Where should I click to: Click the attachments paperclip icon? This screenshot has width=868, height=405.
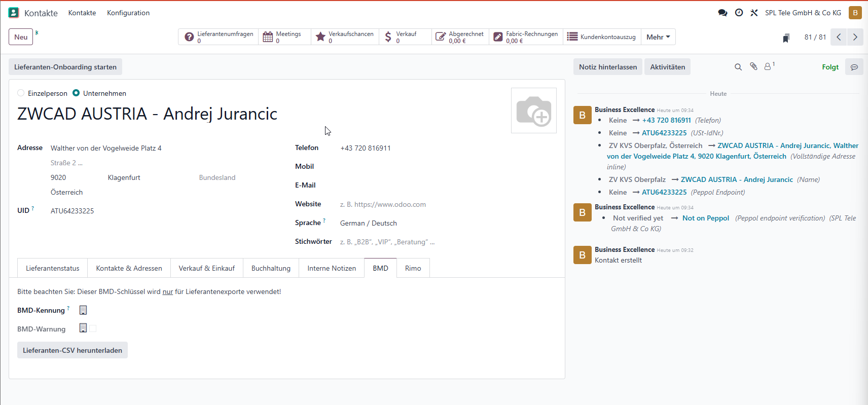click(754, 66)
